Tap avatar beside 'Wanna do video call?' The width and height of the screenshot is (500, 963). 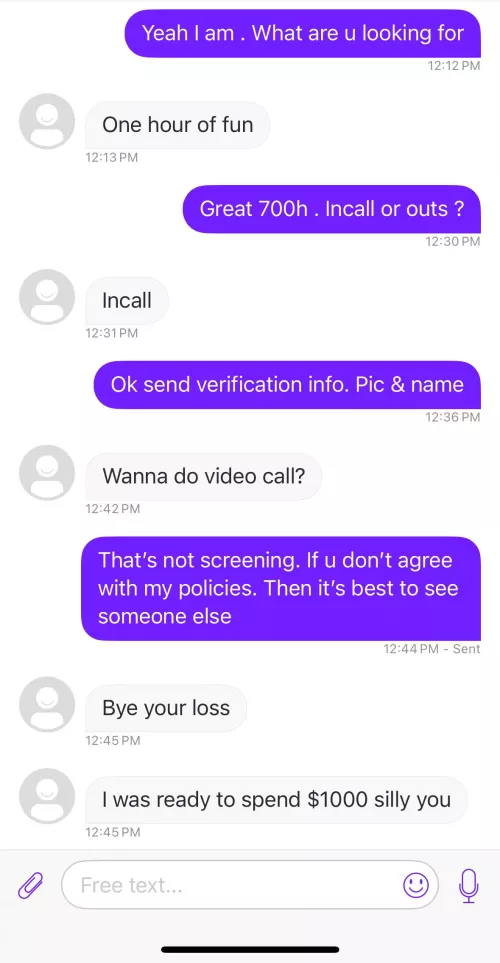47,473
